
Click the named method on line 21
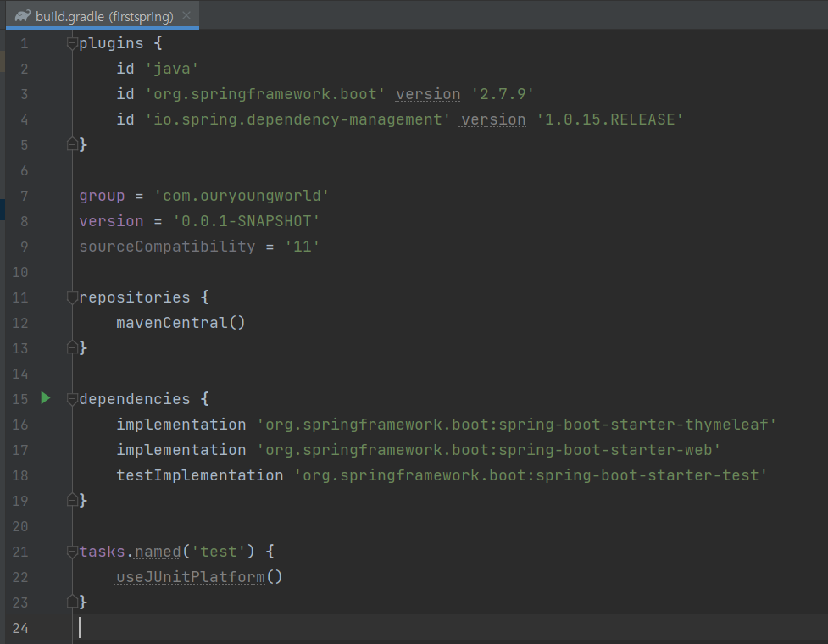tap(158, 552)
